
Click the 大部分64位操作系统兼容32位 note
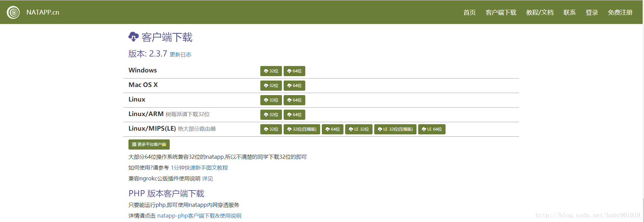(217, 157)
